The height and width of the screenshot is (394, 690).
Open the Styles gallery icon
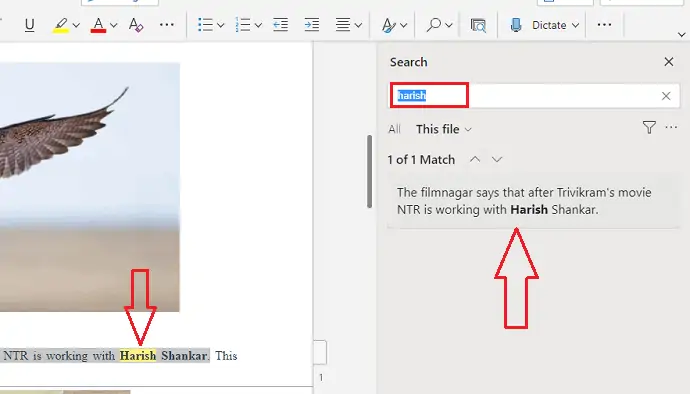coord(389,25)
